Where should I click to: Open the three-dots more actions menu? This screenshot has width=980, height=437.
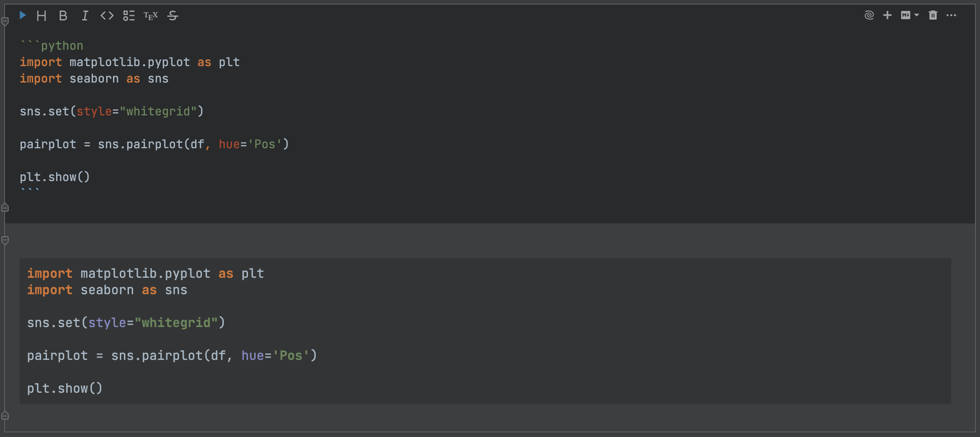click(951, 16)
